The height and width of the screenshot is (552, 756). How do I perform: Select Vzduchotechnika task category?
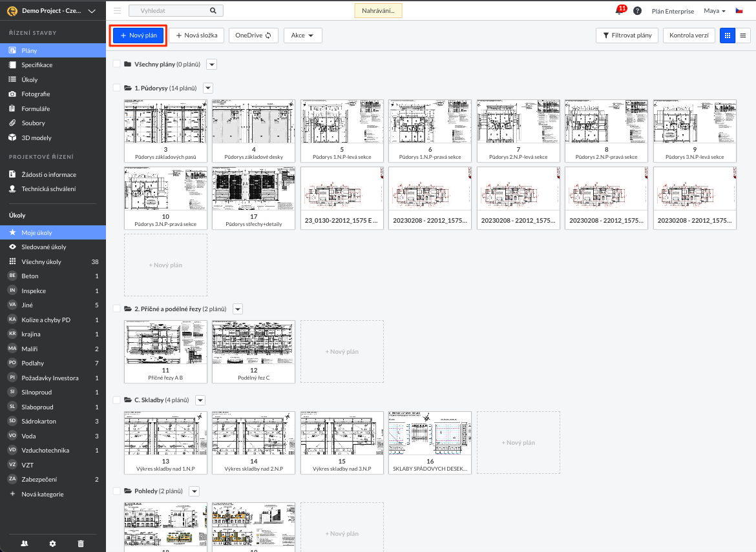tap(53, 450)
